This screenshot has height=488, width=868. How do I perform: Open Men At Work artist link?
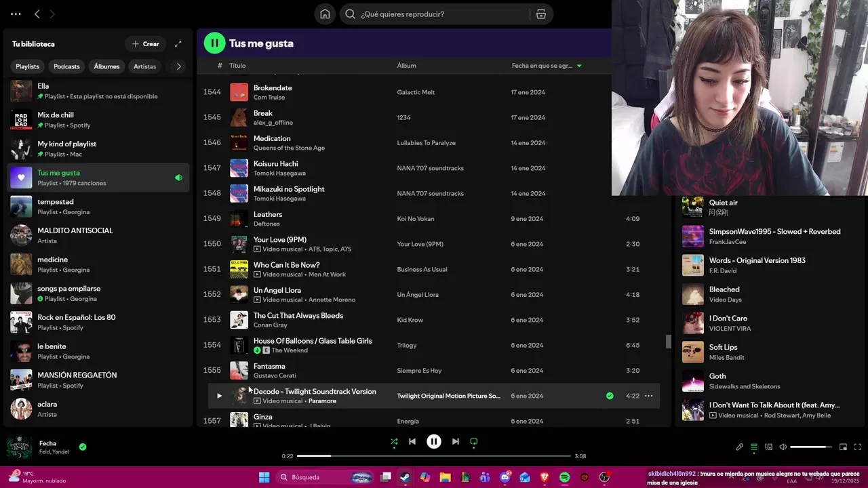pyautogui.click(x=327, y=274)
